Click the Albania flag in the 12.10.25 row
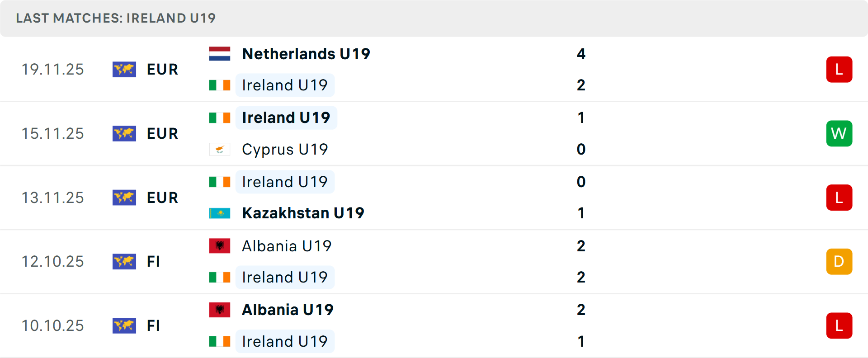The height and width of the screenshot is (358, 868). (219, 246)
